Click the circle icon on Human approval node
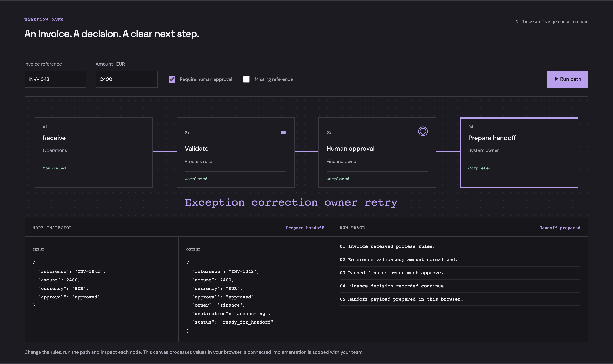This screenshot has height=364, width=613. 423,131
